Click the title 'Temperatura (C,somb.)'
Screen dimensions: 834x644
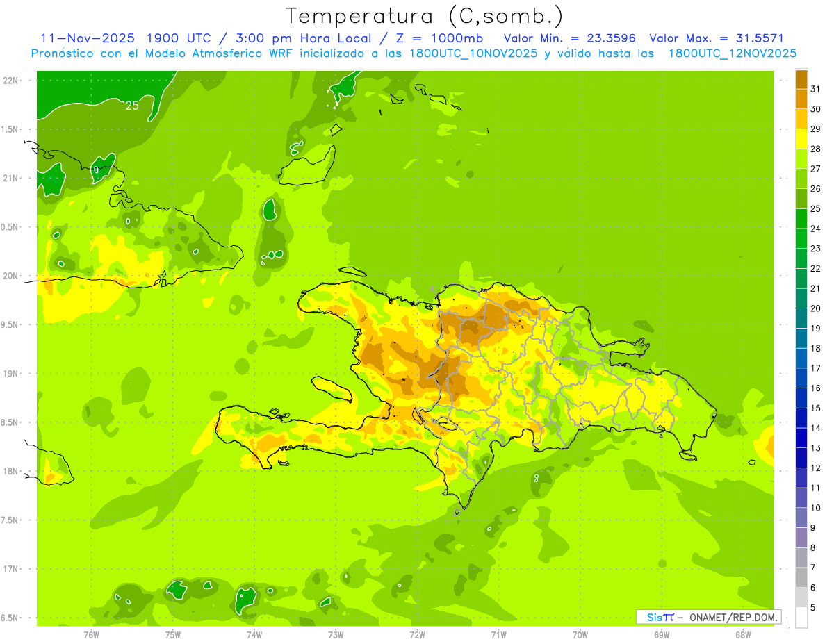[425, 16]
